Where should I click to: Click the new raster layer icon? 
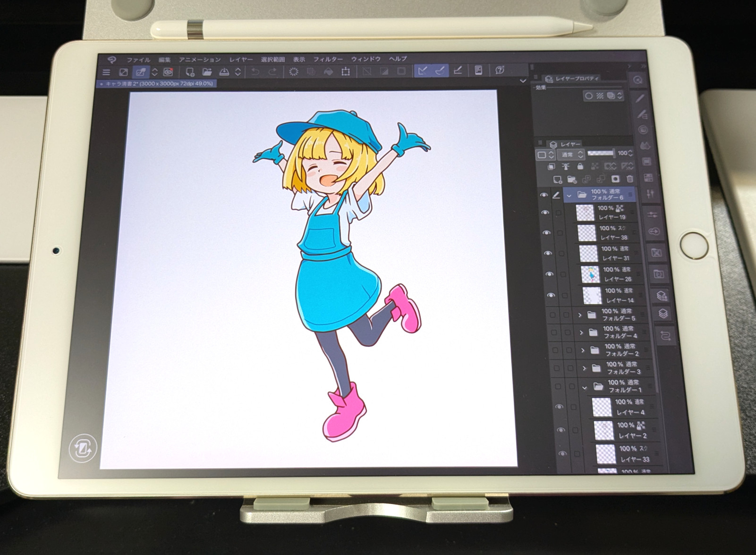(558, 179)
